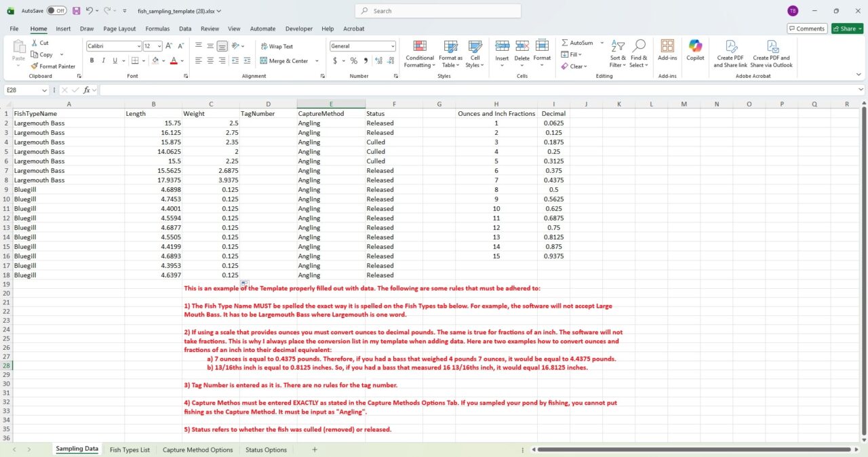Click Create PDF and Share link
868x457 pixels.
730,54
